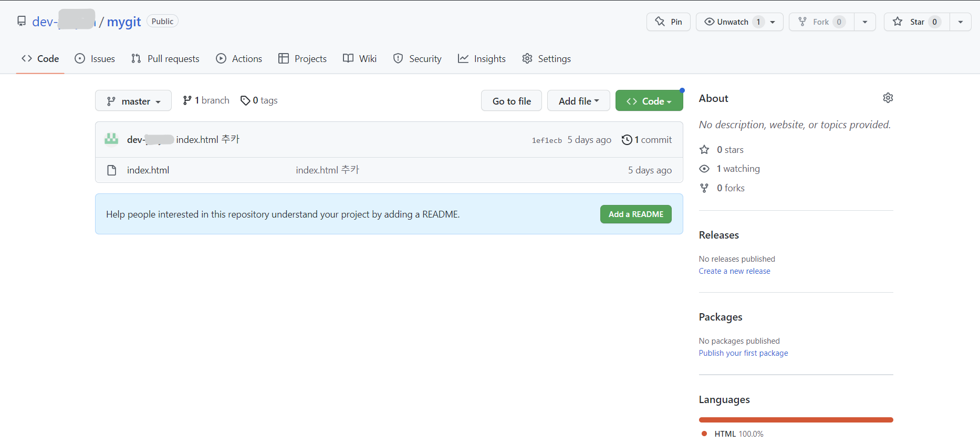Open the Actions tab

point(239,58)
